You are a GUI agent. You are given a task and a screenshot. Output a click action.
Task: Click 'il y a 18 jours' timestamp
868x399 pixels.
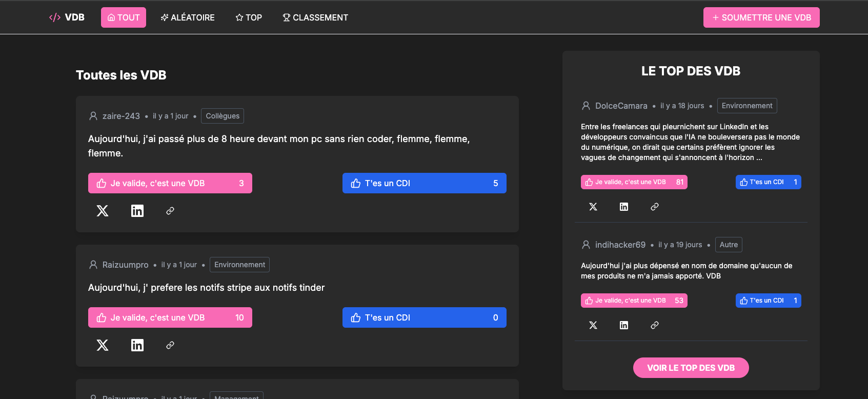(x=682, y=106)
